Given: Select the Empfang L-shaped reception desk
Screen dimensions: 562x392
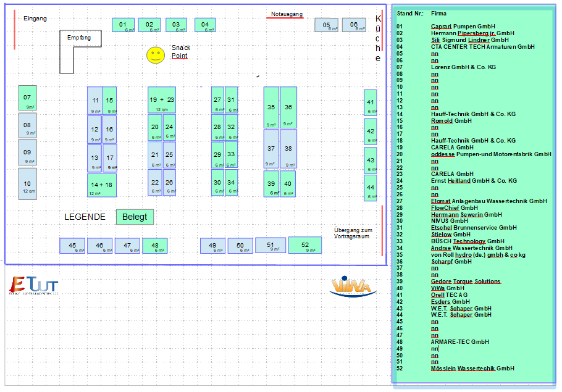Looking at the screenshot, I should point(80,52).
